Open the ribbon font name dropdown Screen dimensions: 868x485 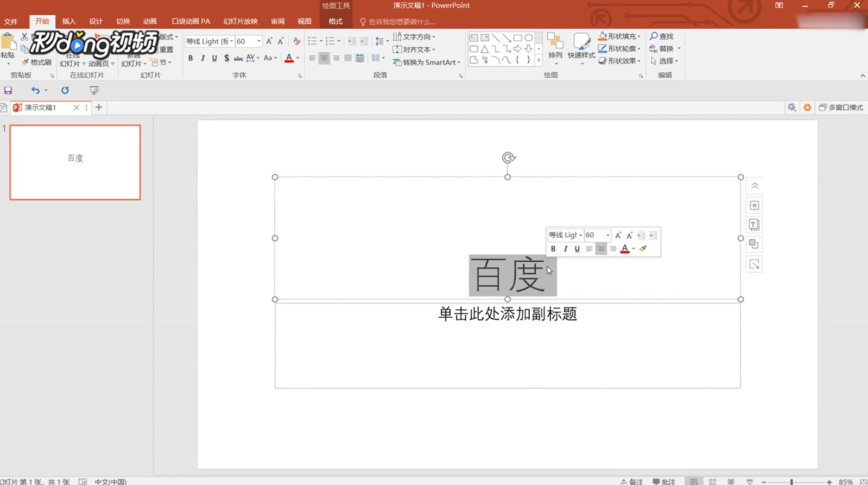(231, 41)
